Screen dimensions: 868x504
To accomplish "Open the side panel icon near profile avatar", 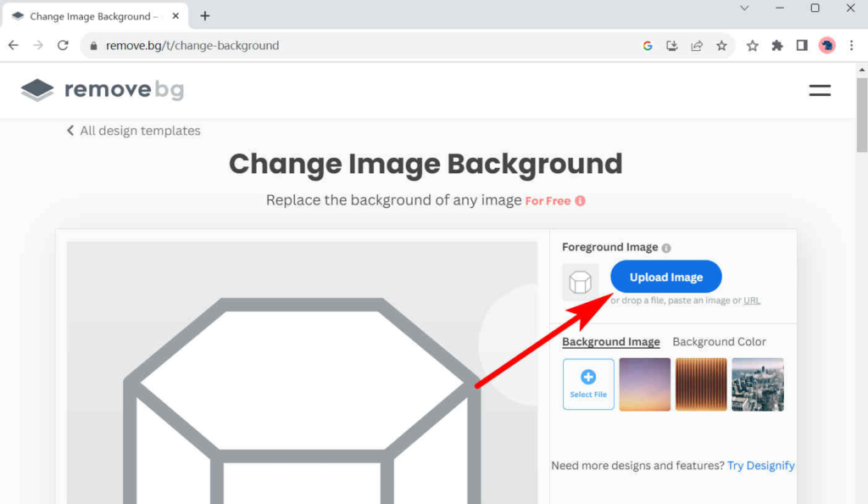I will click(x=801, y=45).
